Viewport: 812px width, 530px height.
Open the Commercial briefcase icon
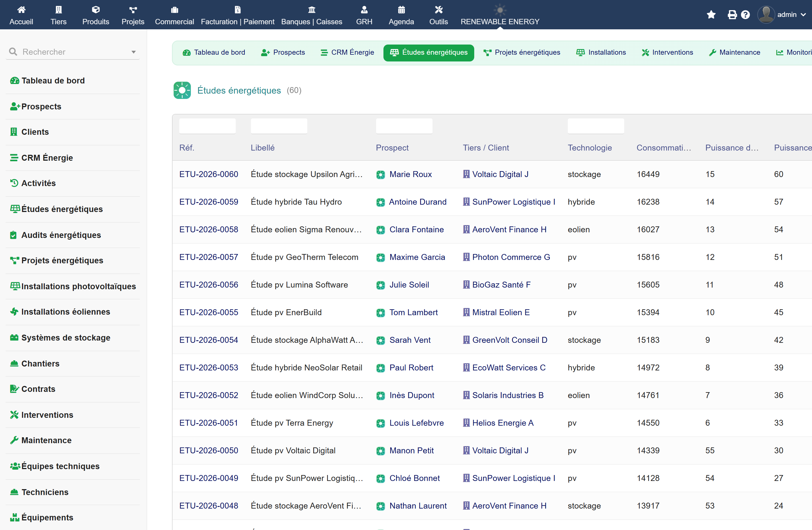[x=174, y=10]
